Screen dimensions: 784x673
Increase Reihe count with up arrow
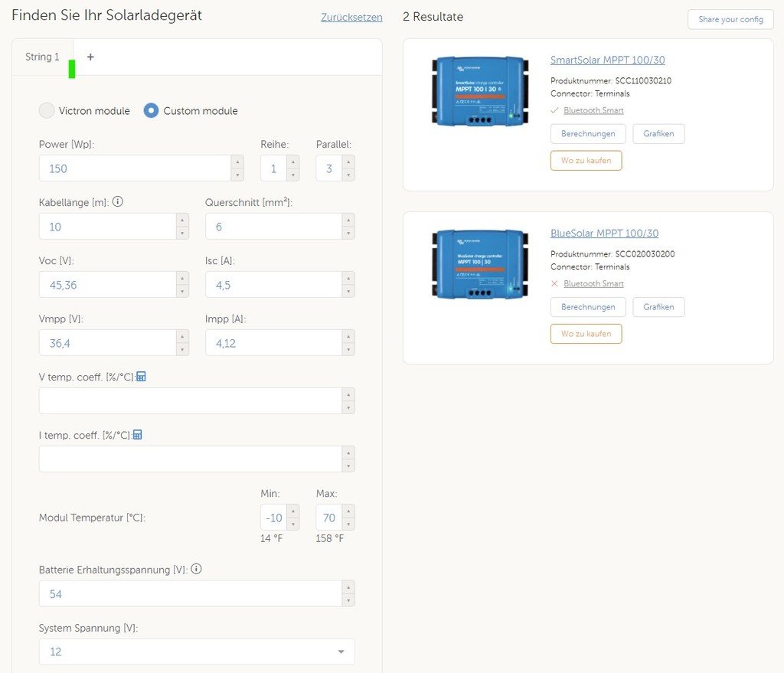[x=293, y=162]
